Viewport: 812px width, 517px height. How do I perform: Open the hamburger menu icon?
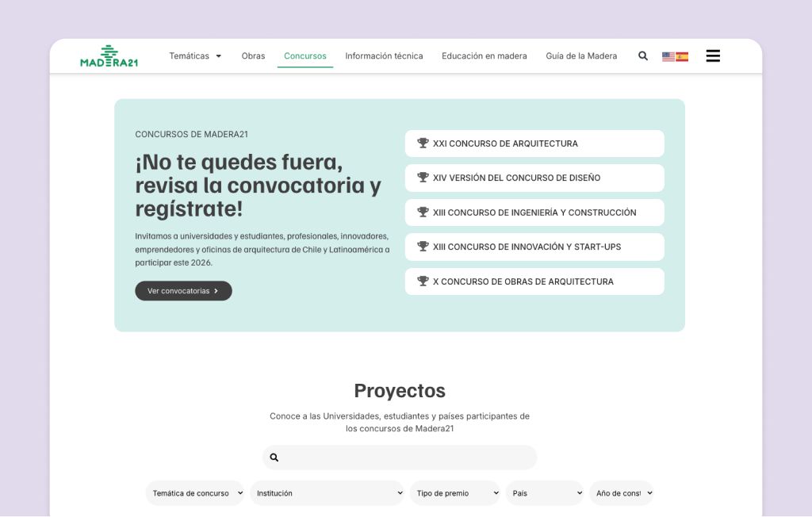coord(713,56)
